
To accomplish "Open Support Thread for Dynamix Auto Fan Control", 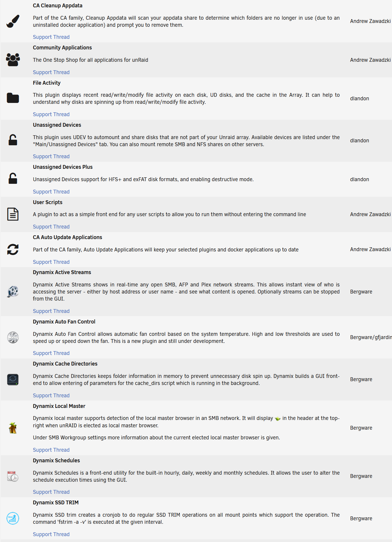I will (x=51, y=353).
